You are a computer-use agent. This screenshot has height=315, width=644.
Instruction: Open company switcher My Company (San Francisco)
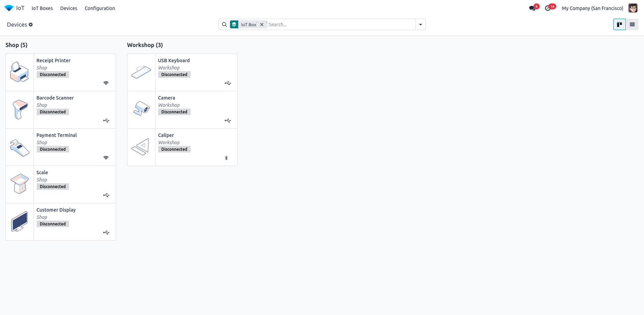coord(592,8)
